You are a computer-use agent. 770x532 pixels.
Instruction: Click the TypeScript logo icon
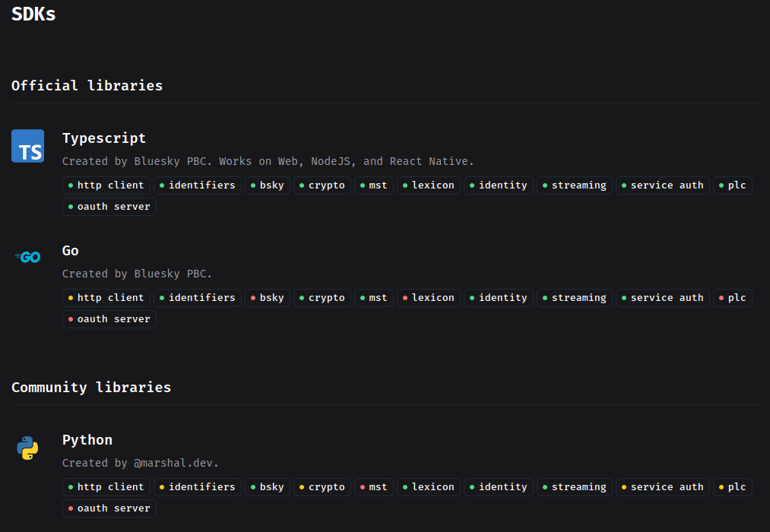click(x=27, y=145)
